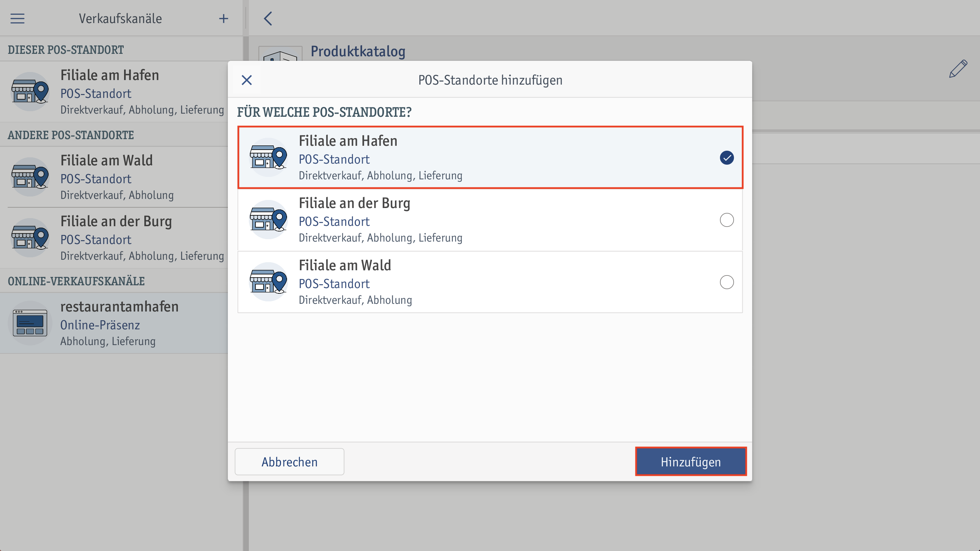Select Filiale an der Burg tree item
The image size is (980, 551).
tap(490, 220)
